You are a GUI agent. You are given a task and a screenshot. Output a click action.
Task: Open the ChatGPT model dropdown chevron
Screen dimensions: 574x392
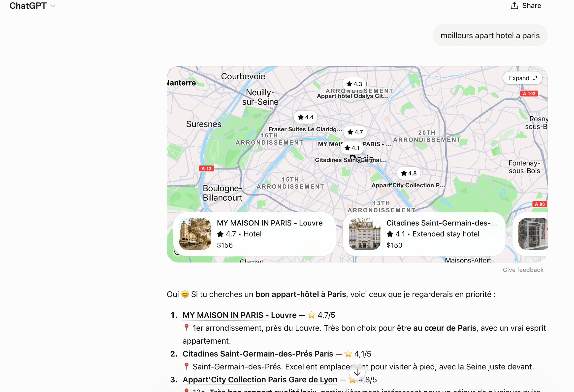coord(53,6)
